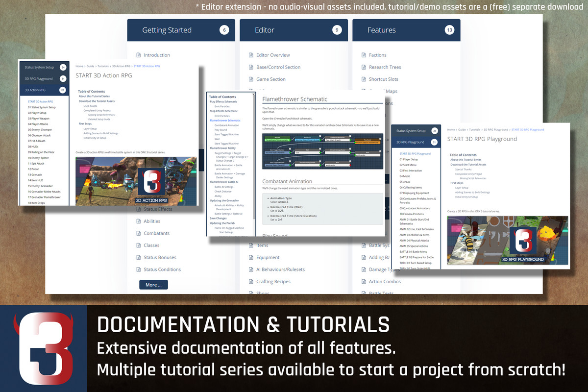
Task: Click the document icon beside Base/Control Section
Action: pos(251,67)
